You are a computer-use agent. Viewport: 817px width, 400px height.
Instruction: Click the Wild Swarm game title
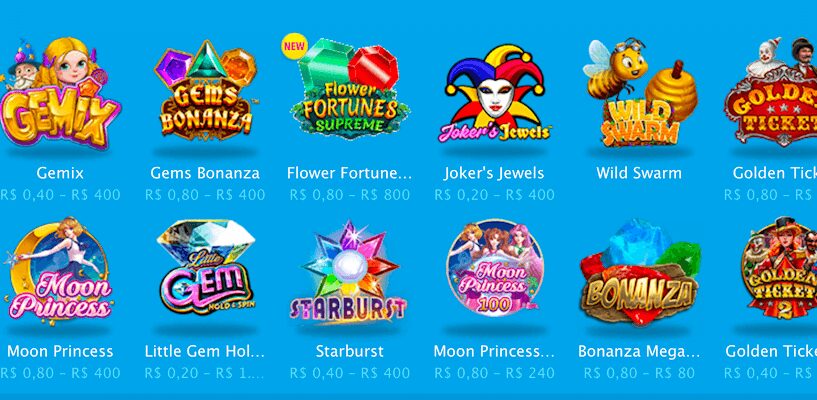click(639, 173)
